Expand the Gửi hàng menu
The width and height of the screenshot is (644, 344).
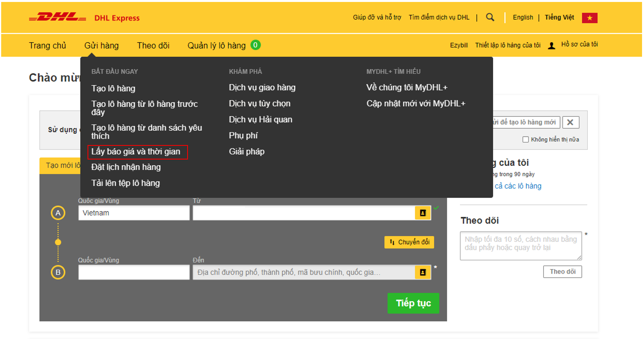coord(102,45)
